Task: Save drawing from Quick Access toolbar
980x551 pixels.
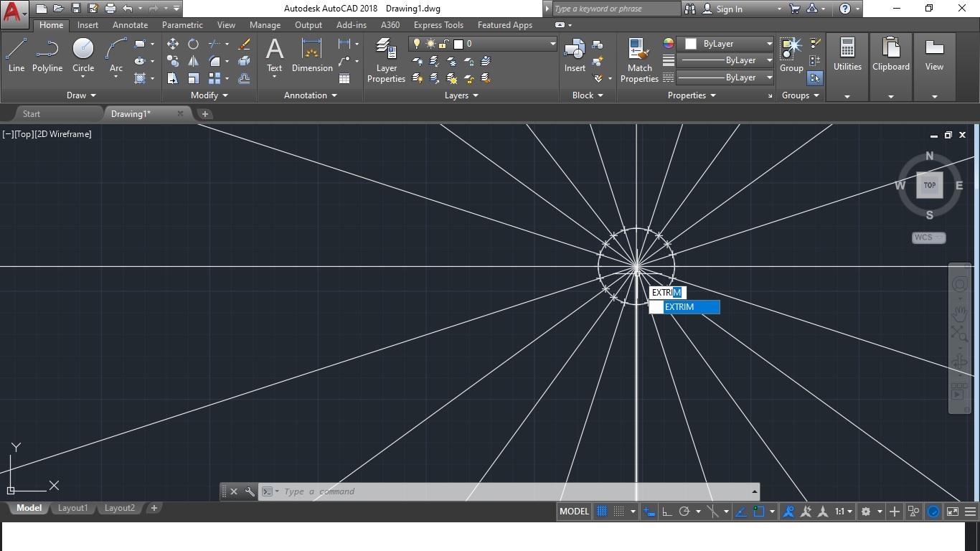Action: [76, 9]
